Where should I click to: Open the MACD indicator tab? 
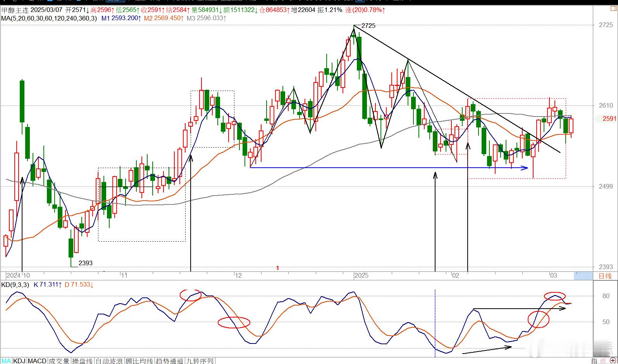pyautogui.click(x=37, y=361)
